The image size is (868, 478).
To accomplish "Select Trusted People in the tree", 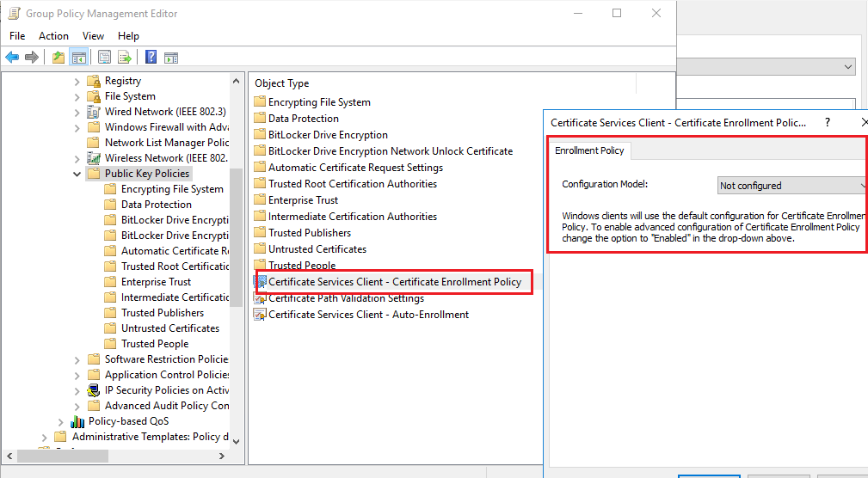I will click(x=155, y=344).
